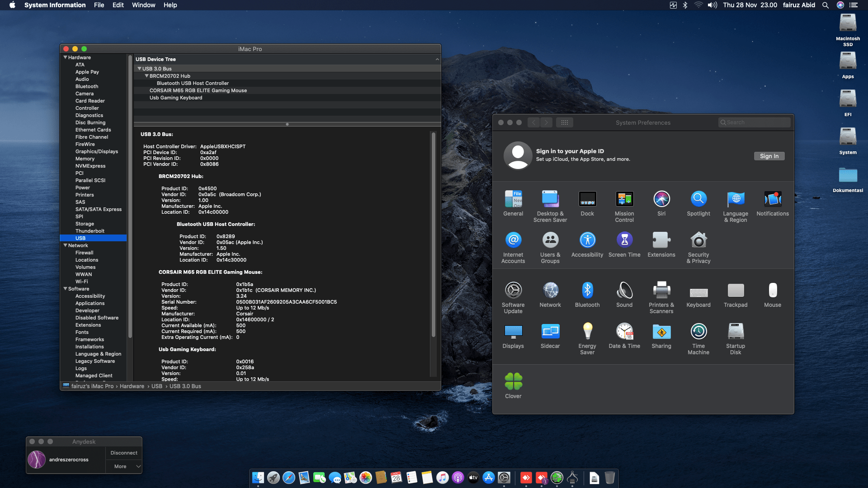This screenshot has width=868, height=488.
Task: Collapse the USB 3.0 Bus tree
Action: click(139, 69)
